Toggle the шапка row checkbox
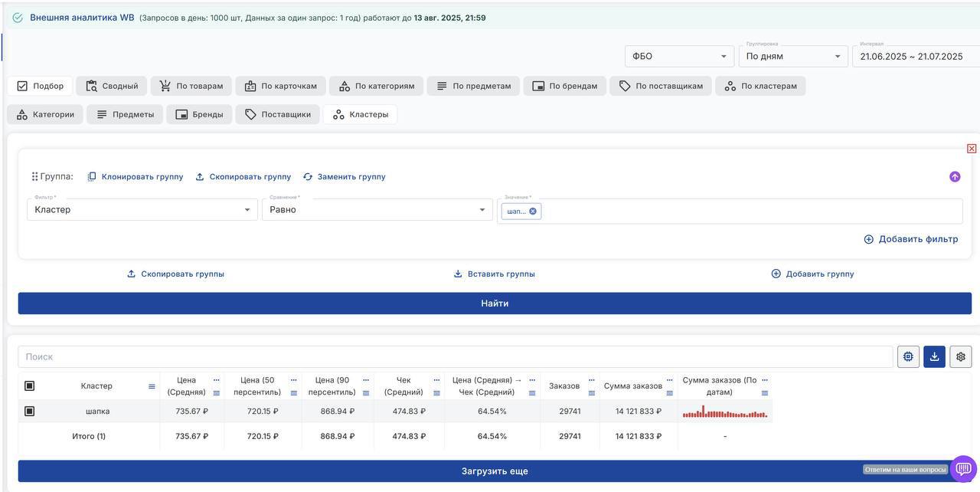Image resolution: width=980 pixels, height=492 pixels. (x=30, y=412)
